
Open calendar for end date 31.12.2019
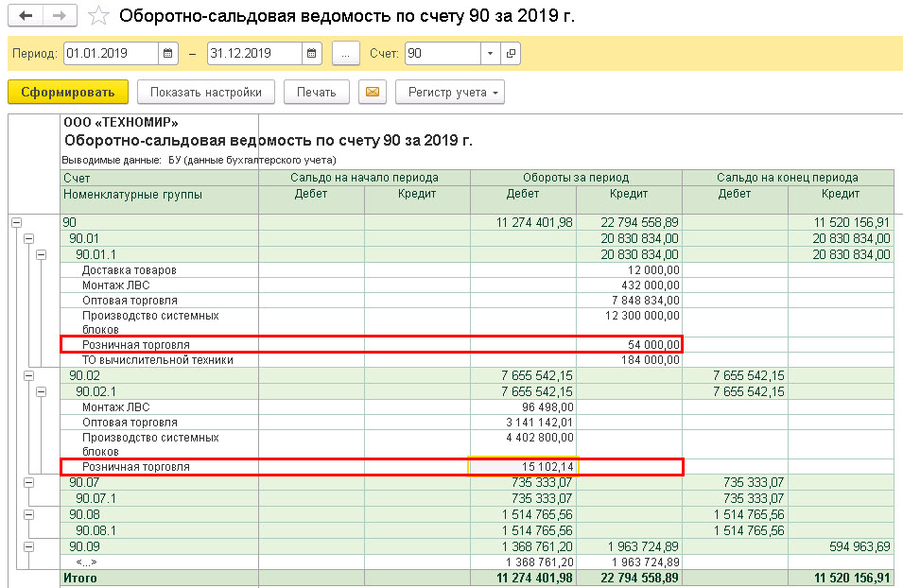[311, 54]
